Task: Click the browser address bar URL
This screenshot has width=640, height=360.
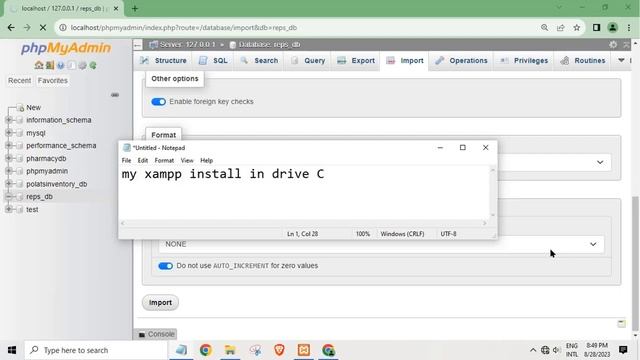Action: pos(184,28)
